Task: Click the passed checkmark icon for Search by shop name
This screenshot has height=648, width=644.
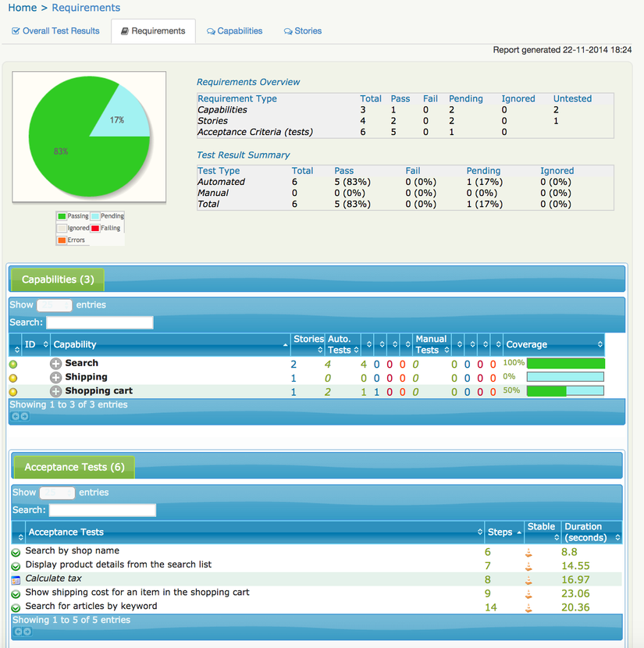Action: click(x=16, y=553)
